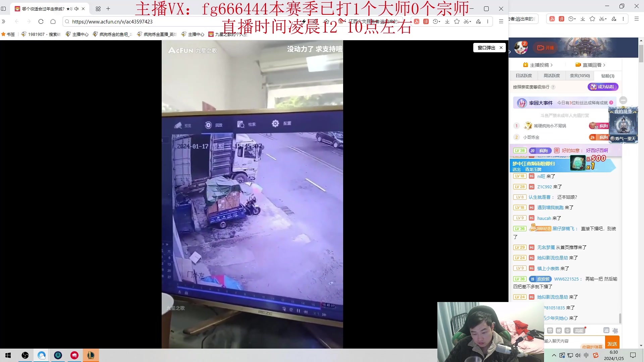Click PDF tool icon in front browser toolbar
The height and width of the screenshot is (362, 644).
tap(417, 21)
